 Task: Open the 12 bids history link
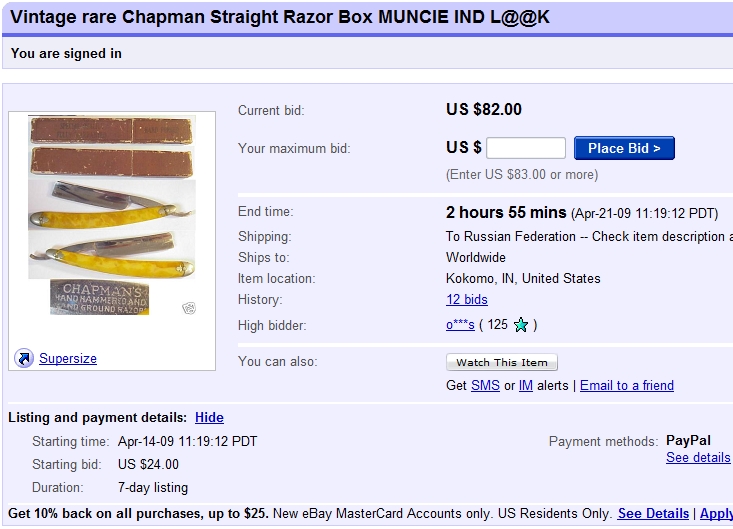(467, 300)
